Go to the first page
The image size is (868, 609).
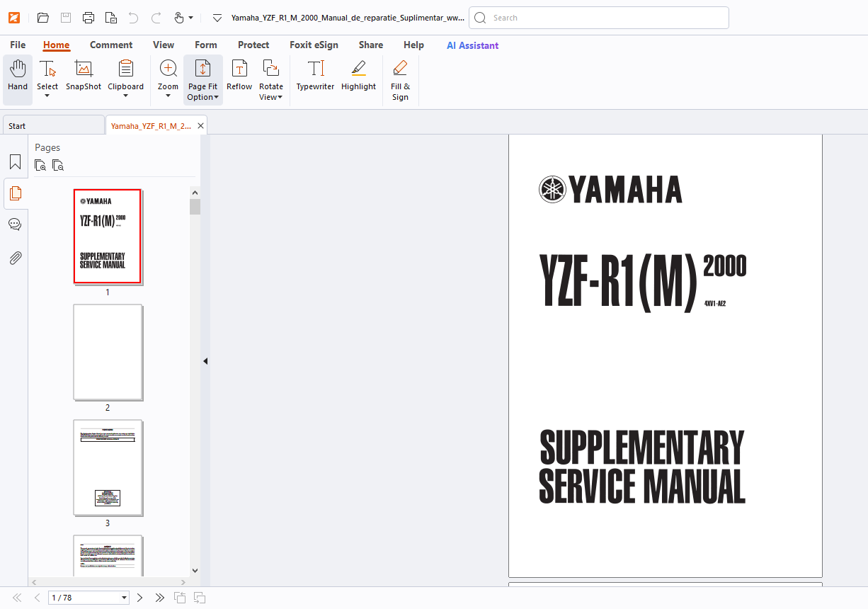click(17, 598)
